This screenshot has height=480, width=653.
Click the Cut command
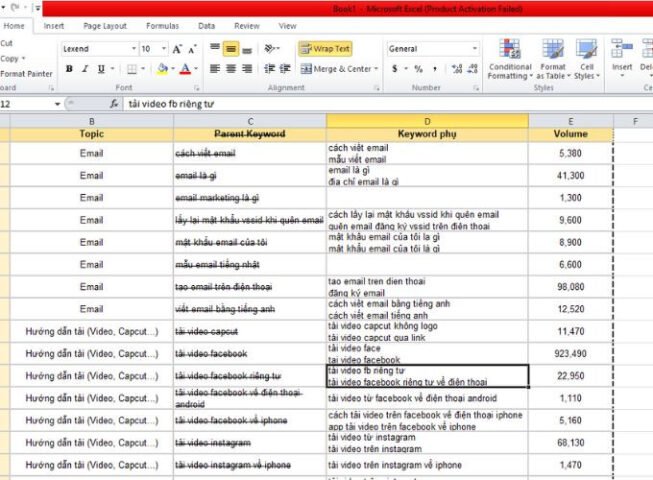[x=7, y=43]
